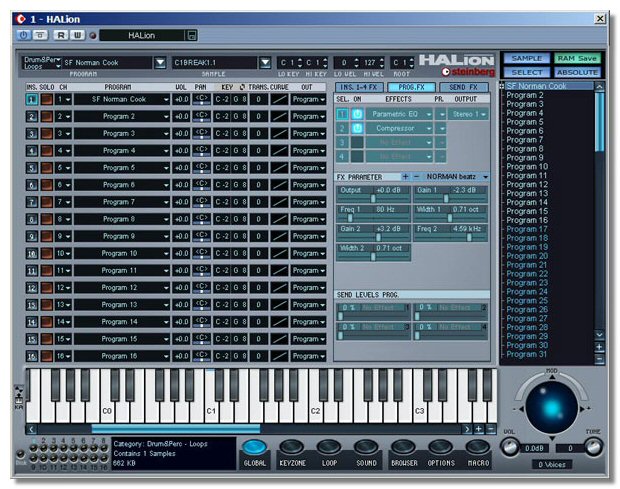
Task: Toggle Parametric EQ effect power on/off
Action: coord(357,114)
